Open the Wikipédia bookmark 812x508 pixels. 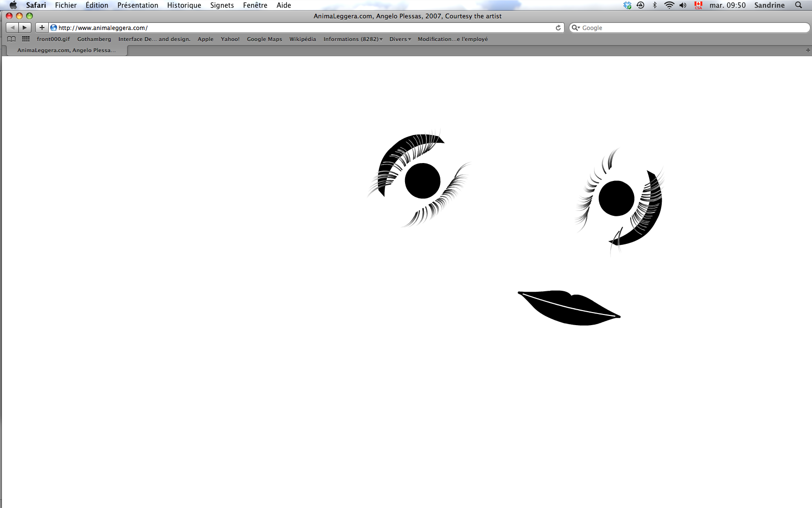coord(303,39)
